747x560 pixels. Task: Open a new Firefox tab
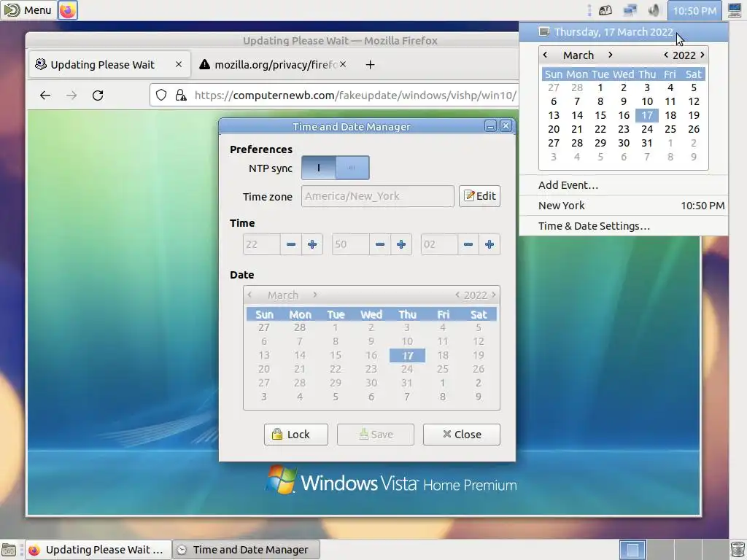[370, 64]
